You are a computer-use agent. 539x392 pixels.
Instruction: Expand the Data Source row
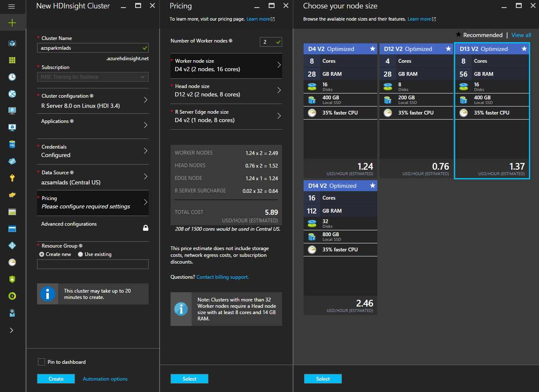pyautogui.click(x=93, y=177)
